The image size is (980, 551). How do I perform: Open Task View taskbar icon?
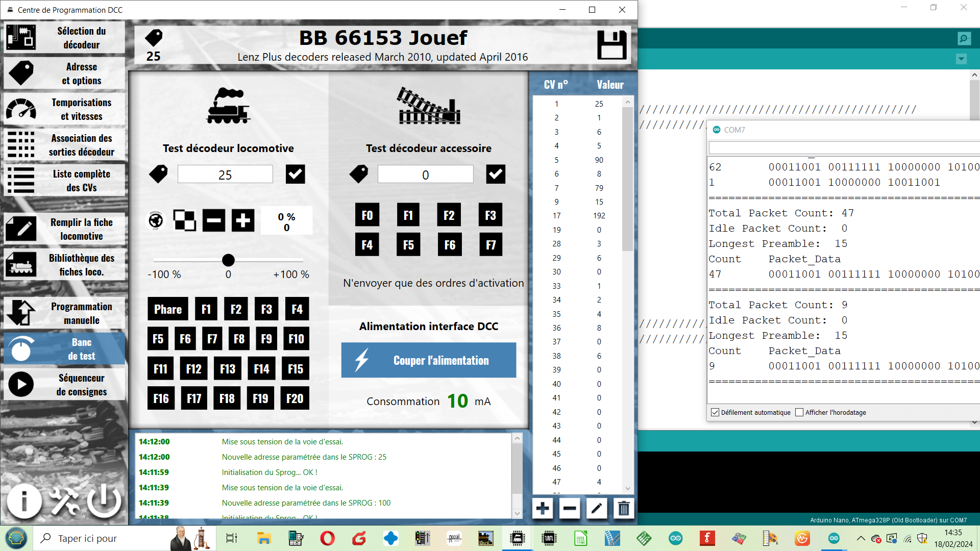(231, 538)
